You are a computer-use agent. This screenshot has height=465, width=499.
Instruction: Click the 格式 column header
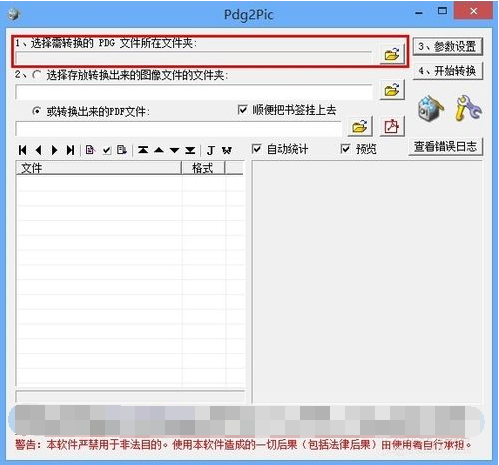tap(203, 168)
